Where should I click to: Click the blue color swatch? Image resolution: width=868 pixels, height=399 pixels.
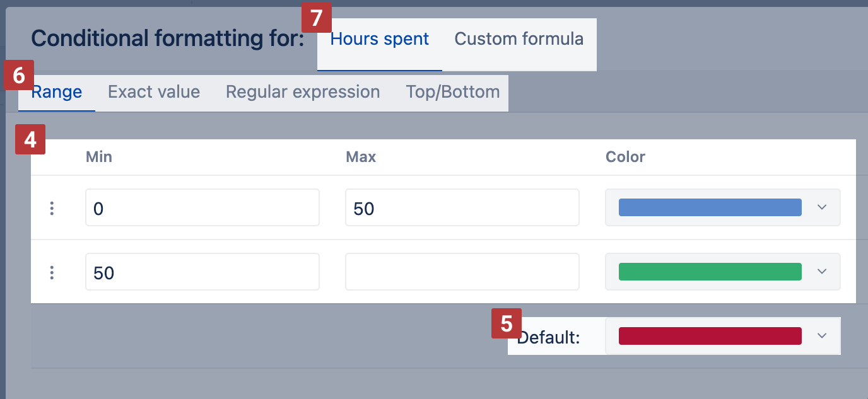(710, 208)
